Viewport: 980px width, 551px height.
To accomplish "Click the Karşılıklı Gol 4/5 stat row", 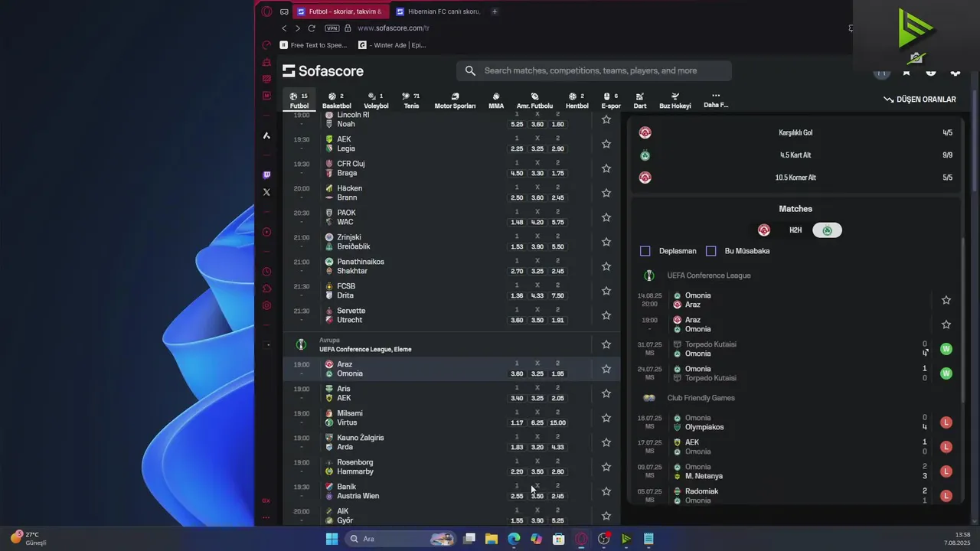I will (795, 132).
